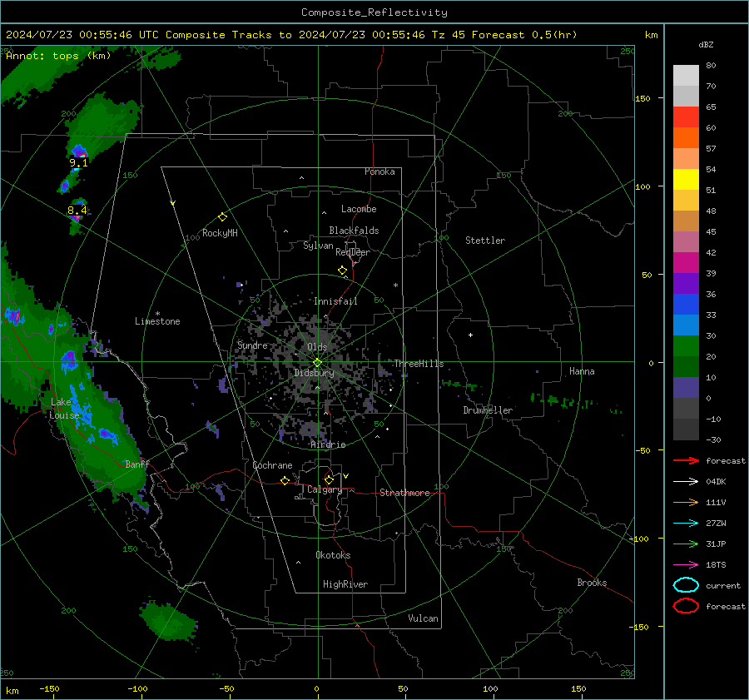This screenshot has width=749, height=700.
Task: Click the Innisfail city label
Action: [335, 301]
